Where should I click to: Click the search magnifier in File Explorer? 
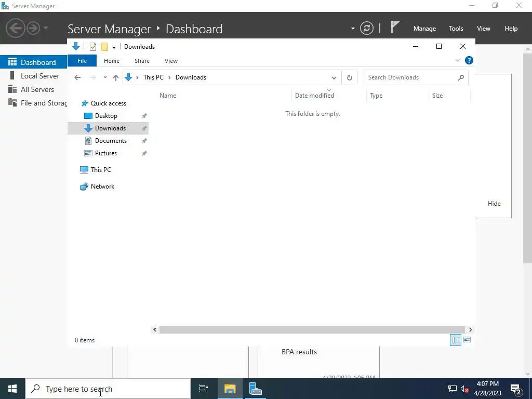[x=461, y=78]
